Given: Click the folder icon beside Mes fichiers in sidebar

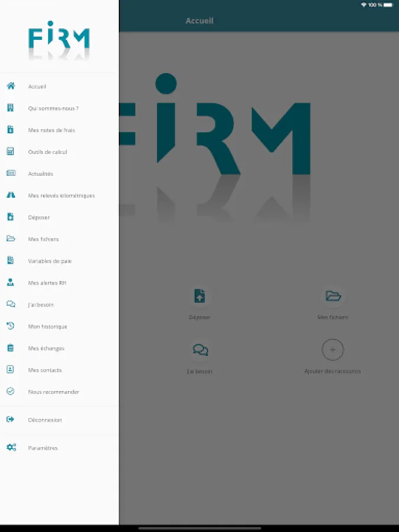Looking at the screenshot, I should click(x=11, y=239).
